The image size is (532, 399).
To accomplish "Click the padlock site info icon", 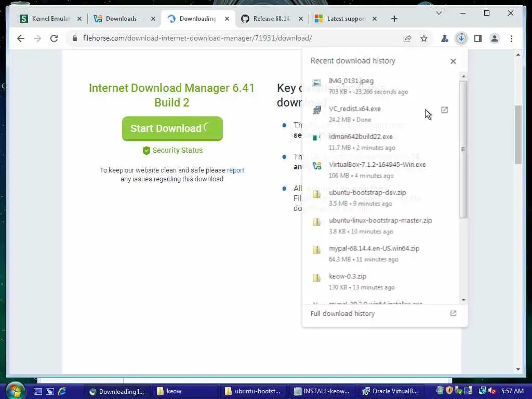I will pyautogui.click(x=75, y=38).
